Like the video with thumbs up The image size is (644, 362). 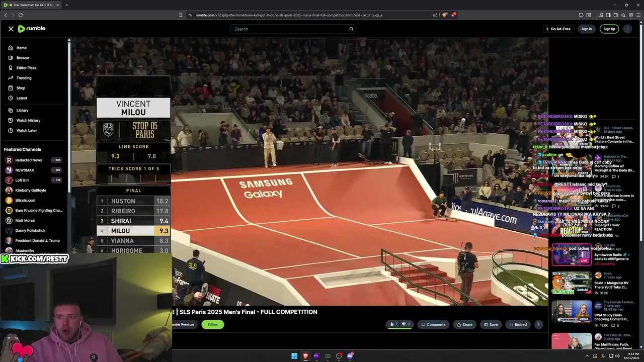tap(393, 324)
